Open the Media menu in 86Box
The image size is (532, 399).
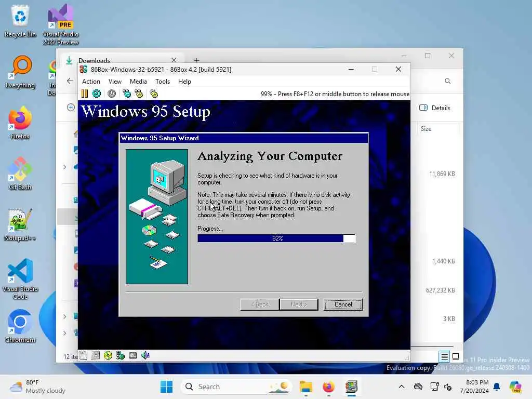point(138,82)
